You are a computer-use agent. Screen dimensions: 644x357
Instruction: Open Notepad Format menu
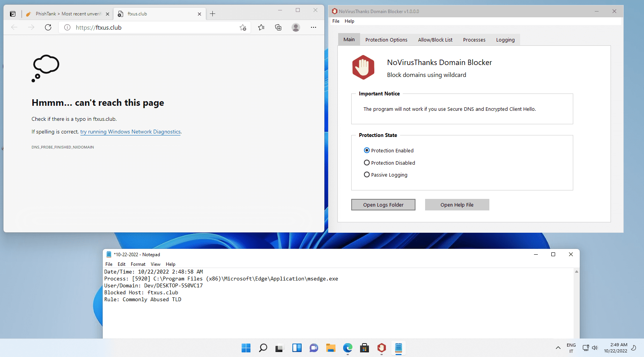pyautogui.click(x=138, y=264)
